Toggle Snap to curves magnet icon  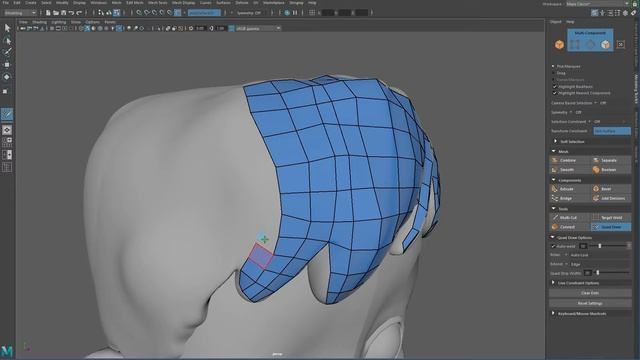click(147, 13)
